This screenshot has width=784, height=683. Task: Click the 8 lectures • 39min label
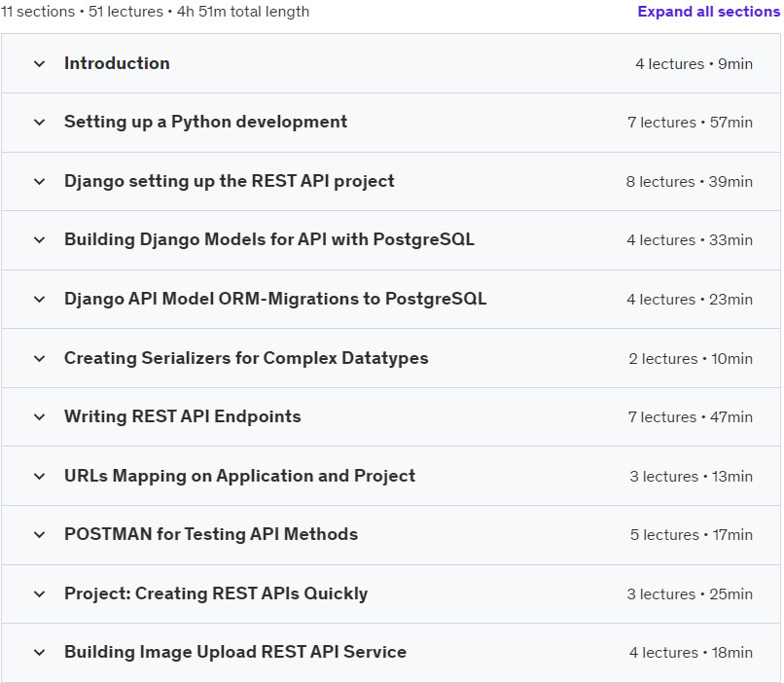click(690, 182)
